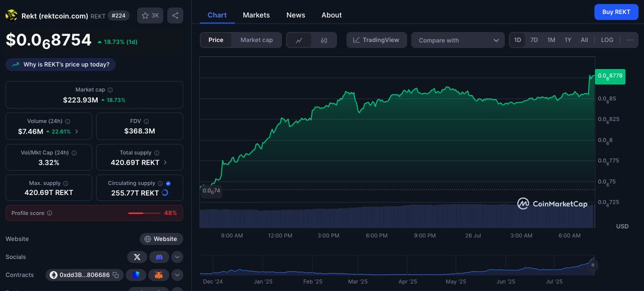
Task: Open the share icon button
Action: tap(175, 16)
